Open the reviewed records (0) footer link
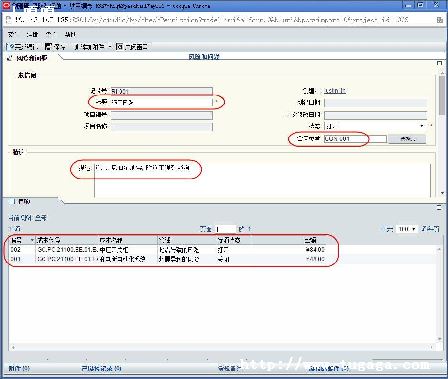The height and width of the screenshot is (379, 448). click(x=101, y=368)
